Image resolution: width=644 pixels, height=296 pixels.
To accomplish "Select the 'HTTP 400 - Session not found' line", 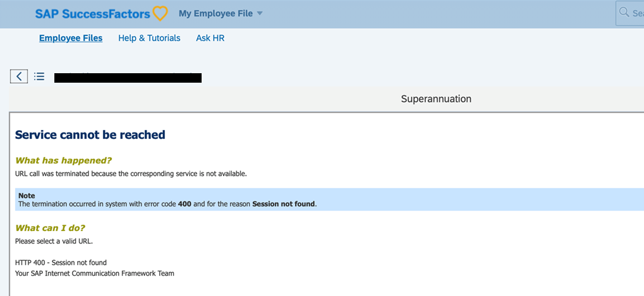I will [61, 263].
